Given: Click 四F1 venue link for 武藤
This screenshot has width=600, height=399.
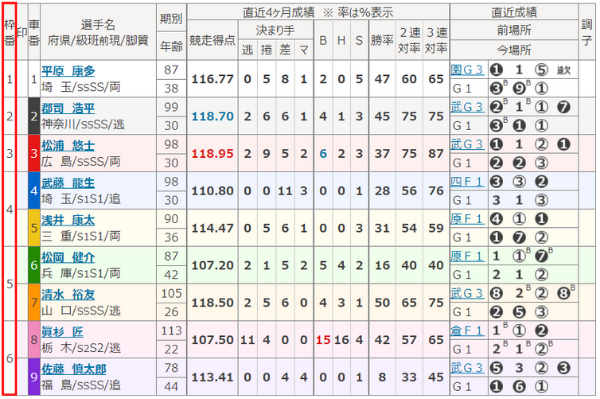Looking at the screenshot, I should [x=467, y=182].
